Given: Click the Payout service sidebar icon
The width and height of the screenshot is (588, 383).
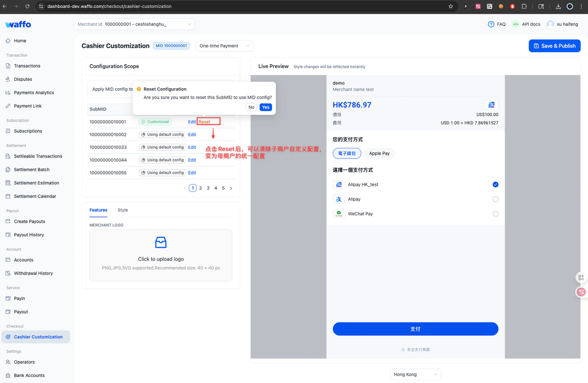Looking at the screenshot, I should [8, 312].
